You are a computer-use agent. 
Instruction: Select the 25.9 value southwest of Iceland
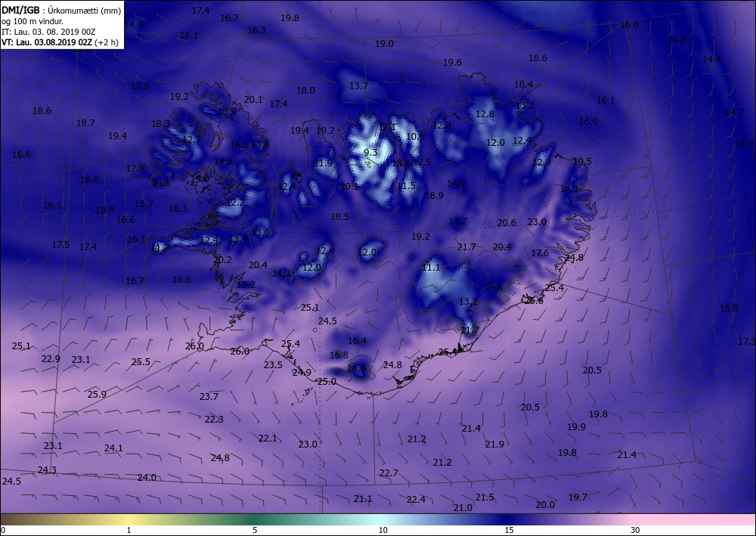(97, 395)
